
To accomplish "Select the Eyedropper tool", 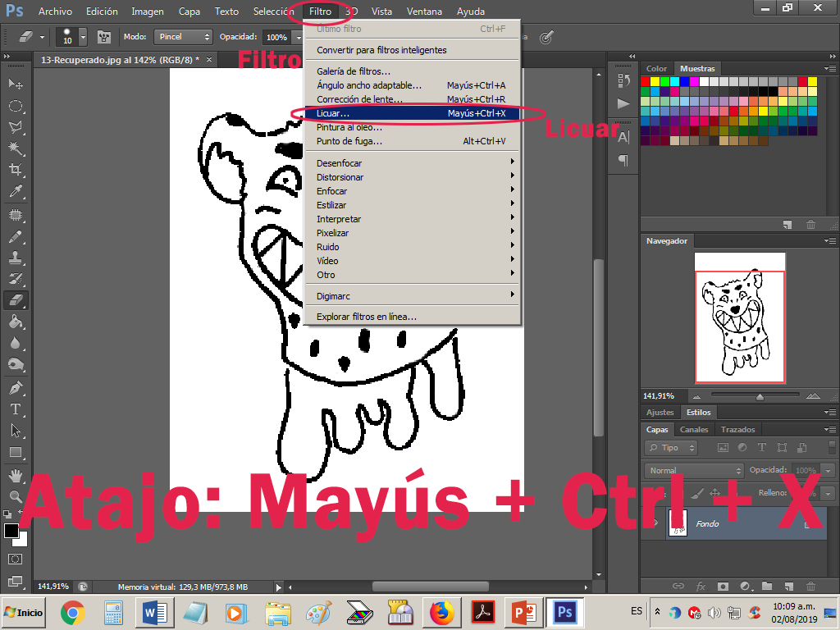I will tap(16, 191).
